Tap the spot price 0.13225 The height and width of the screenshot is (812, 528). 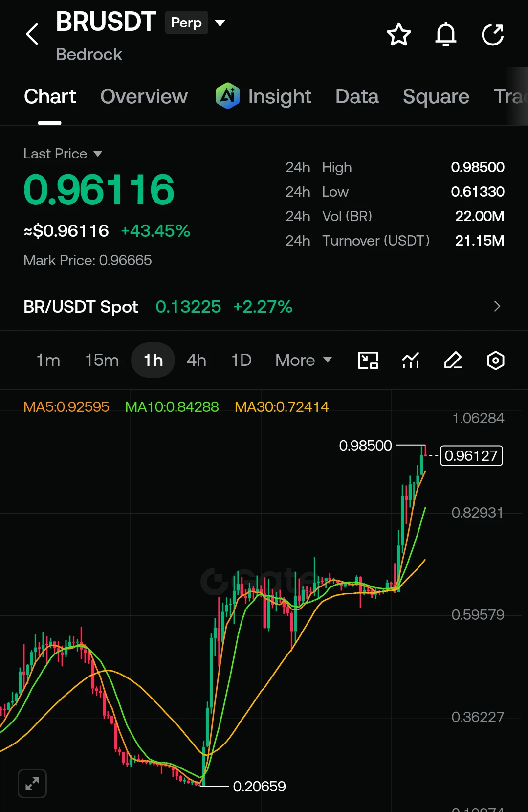click(188, 307)
